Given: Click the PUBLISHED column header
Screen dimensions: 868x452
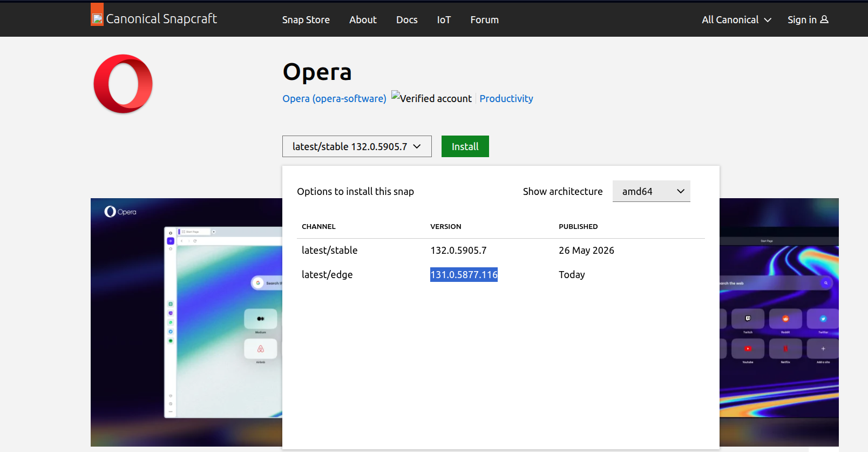Looking at the screenshot, I should point(578,226).
